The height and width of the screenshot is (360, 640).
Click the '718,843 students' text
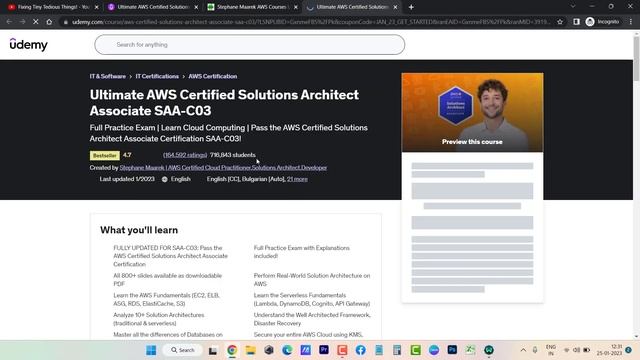point(233,155)
